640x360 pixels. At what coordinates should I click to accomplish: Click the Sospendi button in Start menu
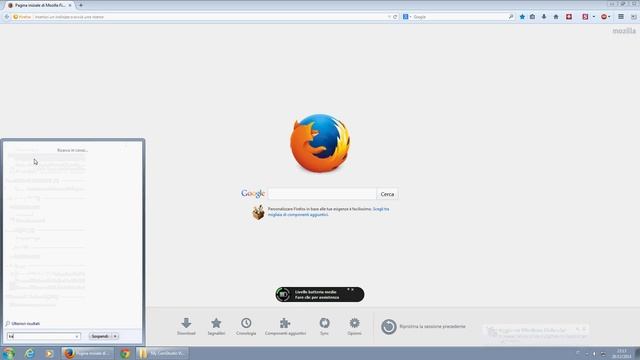(x=100, y=336)
